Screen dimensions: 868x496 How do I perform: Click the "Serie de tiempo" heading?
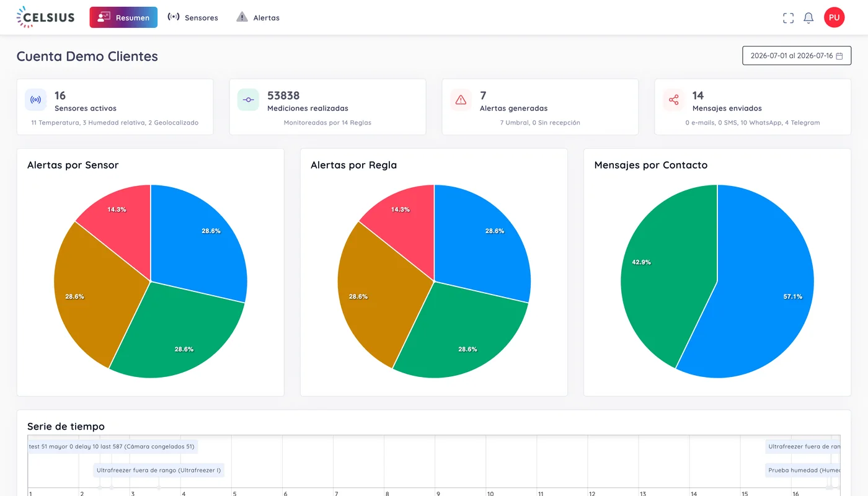pos(66,427)
